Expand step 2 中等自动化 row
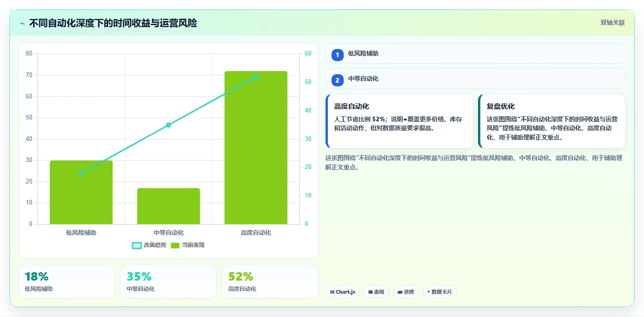The width and height of the screenshot is (644, 317). click(x=475, y=79)
